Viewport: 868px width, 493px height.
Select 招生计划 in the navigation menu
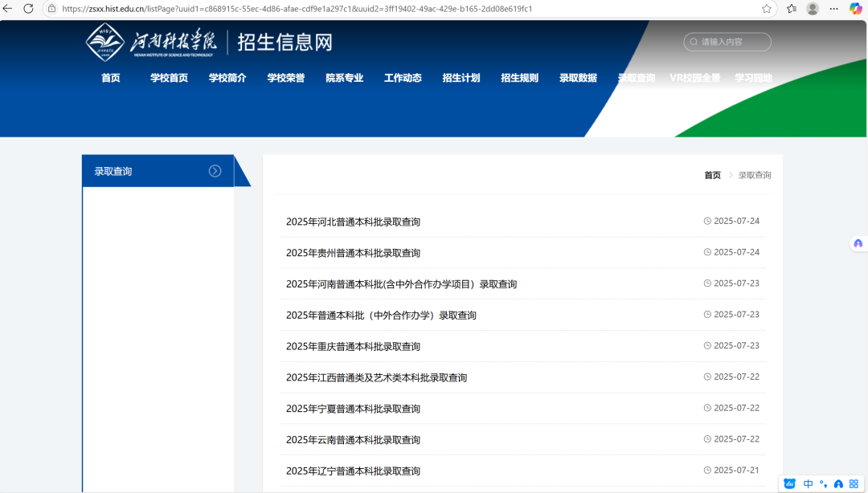461,78
